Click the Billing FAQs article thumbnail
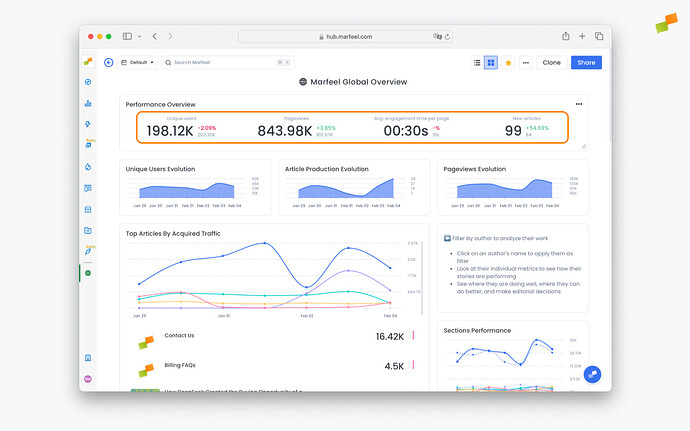This screenshot has width=690, height=431. tap(147, 367)
